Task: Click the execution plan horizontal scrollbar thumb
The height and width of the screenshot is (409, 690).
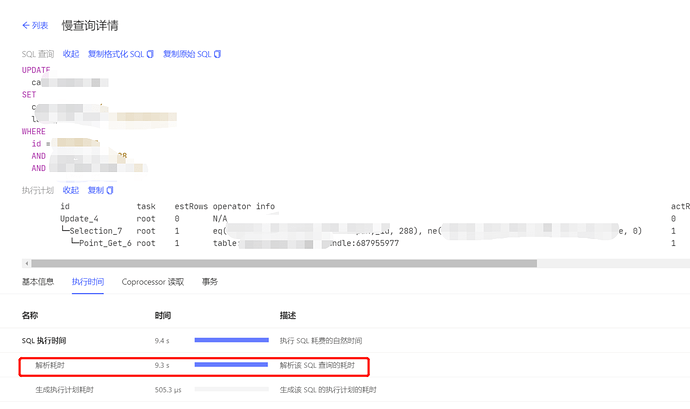Action: [284, 263]
